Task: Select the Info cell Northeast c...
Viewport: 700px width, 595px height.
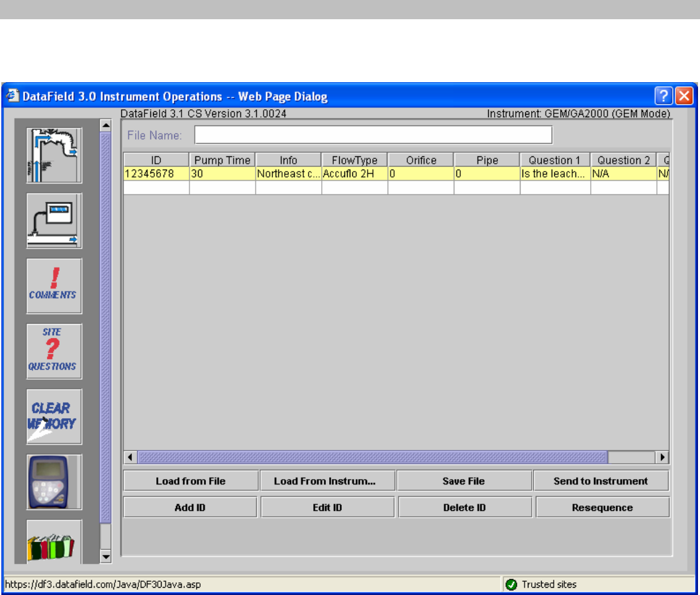Action: (288, 174)
